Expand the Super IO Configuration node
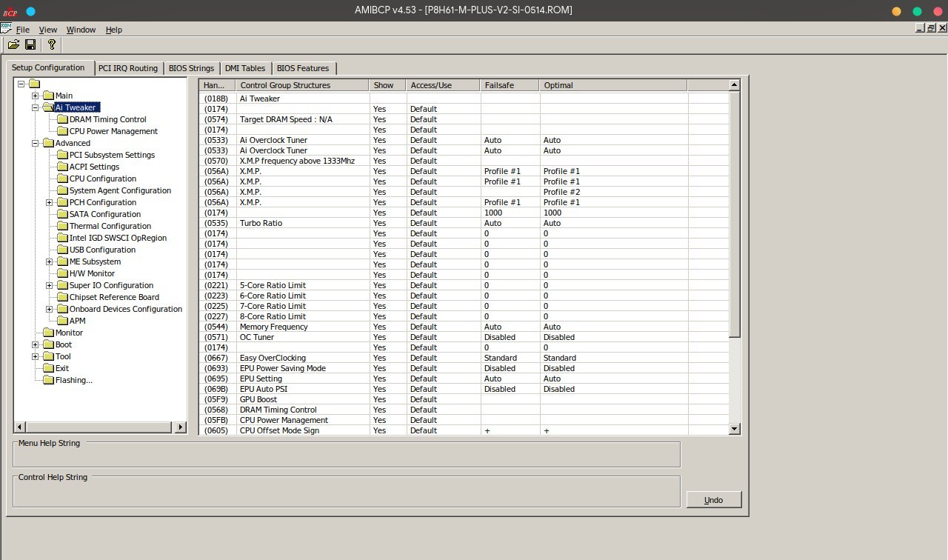 [49, 285]
